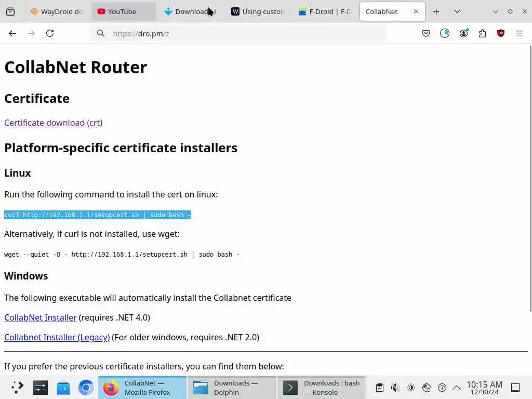Click the page vertical scrollbar
This screenshot has height=399, width=532.
[530, 178]
